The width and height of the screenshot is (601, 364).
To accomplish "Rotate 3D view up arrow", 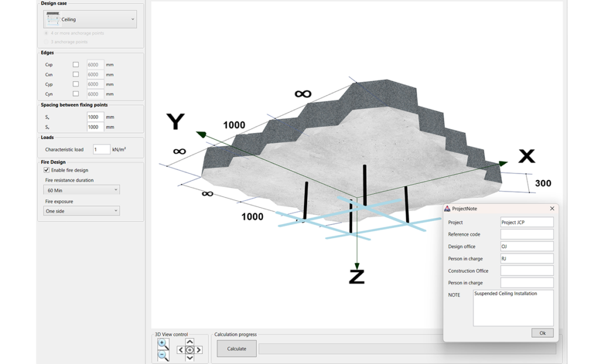I will coord(190,342).
